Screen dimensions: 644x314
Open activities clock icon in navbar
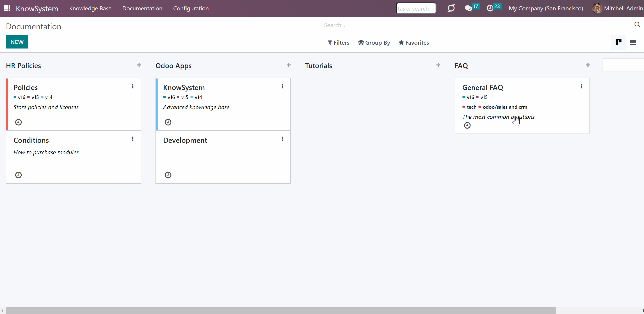click(490, 8)
